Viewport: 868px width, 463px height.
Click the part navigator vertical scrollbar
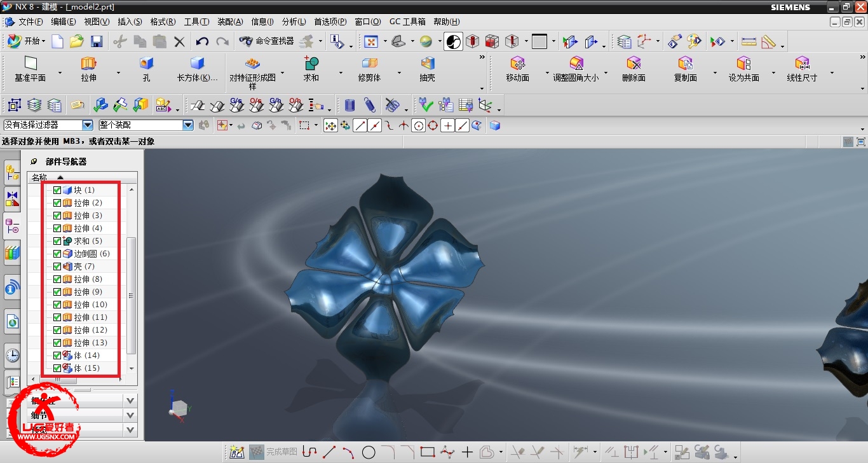pos(132,296)
